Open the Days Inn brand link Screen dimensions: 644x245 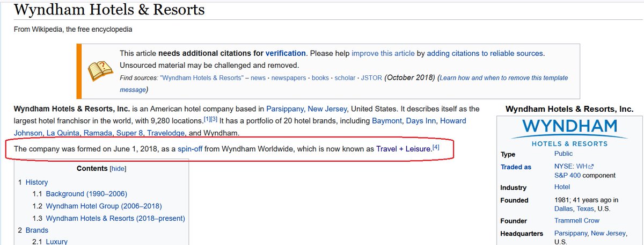coord(422,120)
